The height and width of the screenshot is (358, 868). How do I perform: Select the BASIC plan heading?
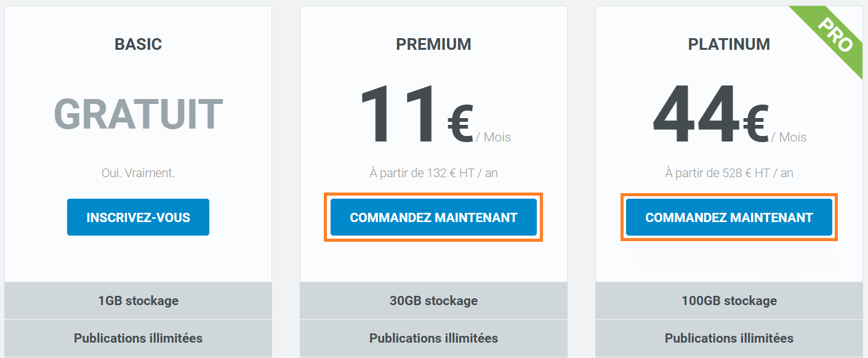click(x=138, y=44)
